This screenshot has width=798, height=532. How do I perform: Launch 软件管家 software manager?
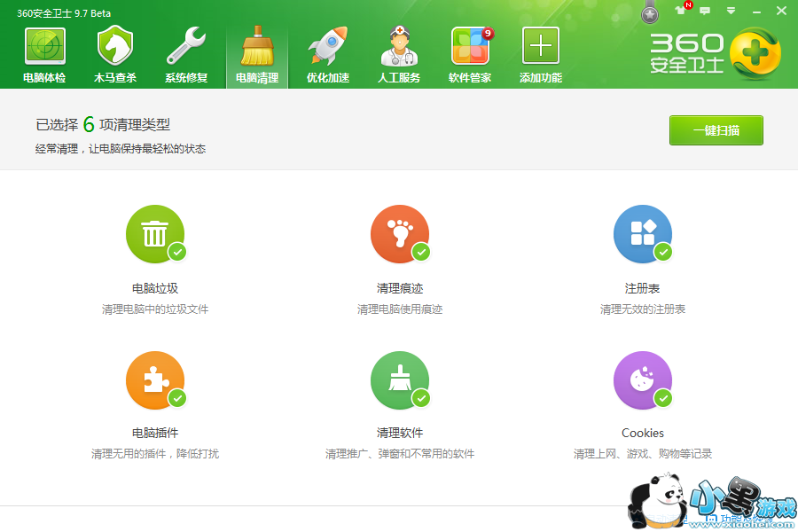click(470, 54)
